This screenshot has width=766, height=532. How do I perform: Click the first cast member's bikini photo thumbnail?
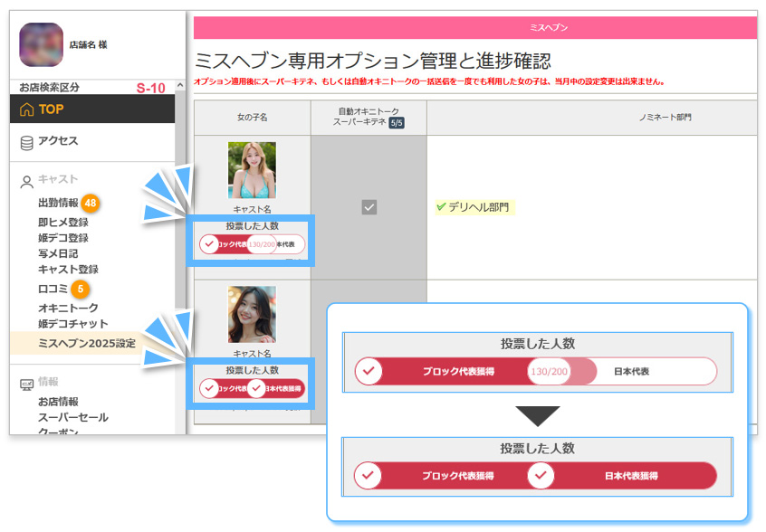click(252, 170)
